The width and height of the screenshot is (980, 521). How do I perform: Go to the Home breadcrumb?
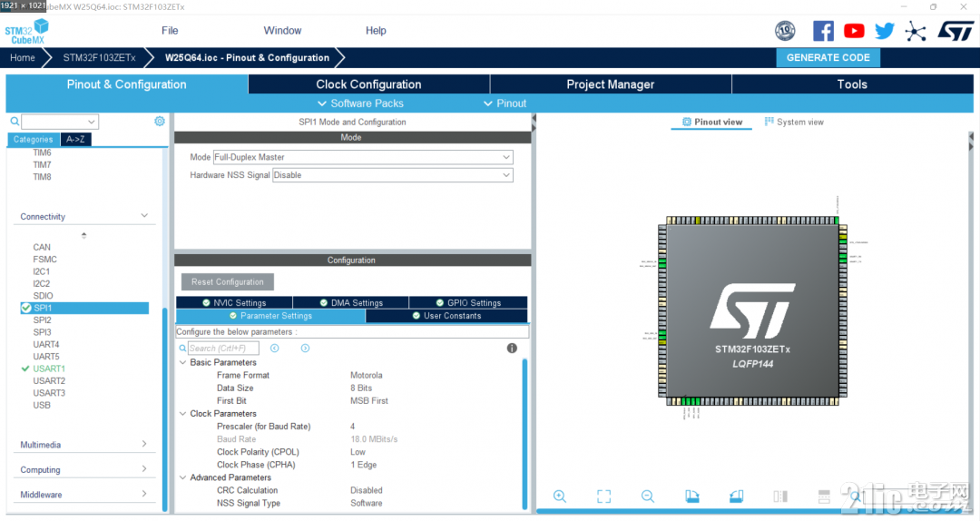click(x=23, y=57)
